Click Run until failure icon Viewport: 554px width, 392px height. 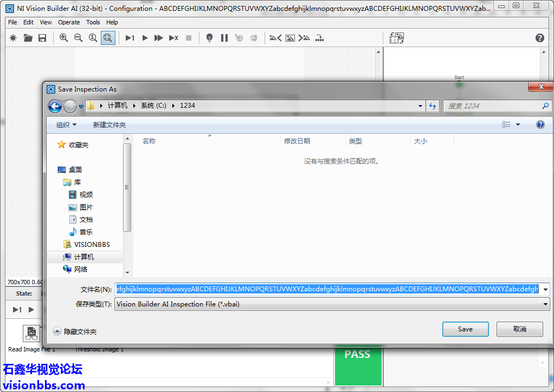[x=173, y=38]
